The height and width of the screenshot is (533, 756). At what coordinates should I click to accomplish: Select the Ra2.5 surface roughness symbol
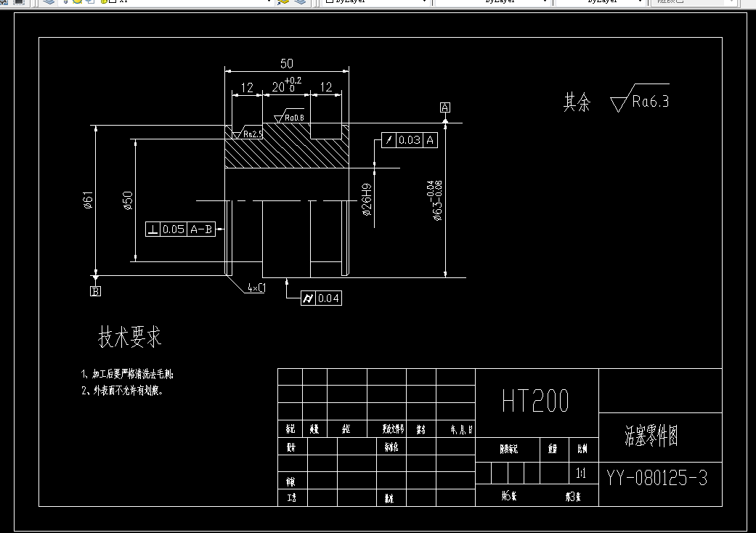[248, 133]
